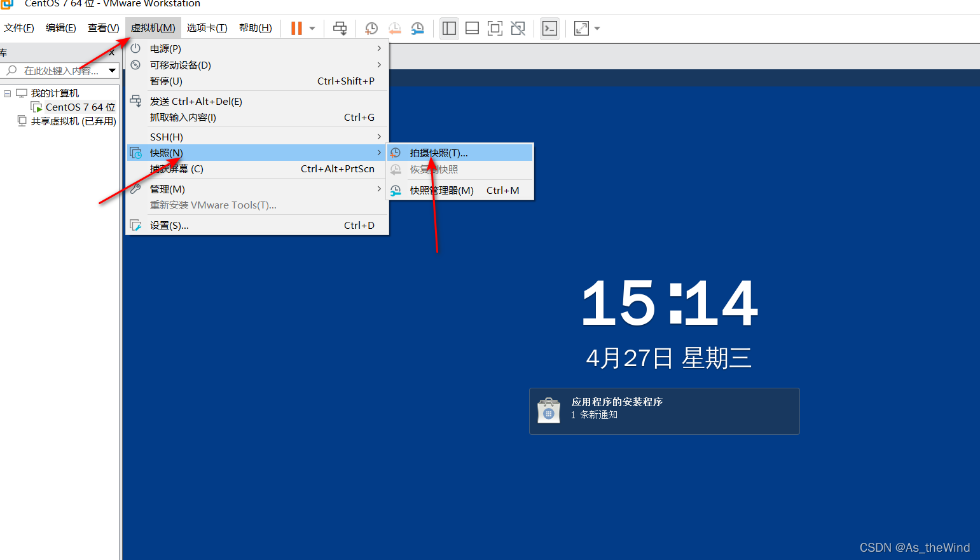The width and height of the screenshot is (980, 560).
Task: Toggle console view toolbar icon
Action: coord(549,28)
